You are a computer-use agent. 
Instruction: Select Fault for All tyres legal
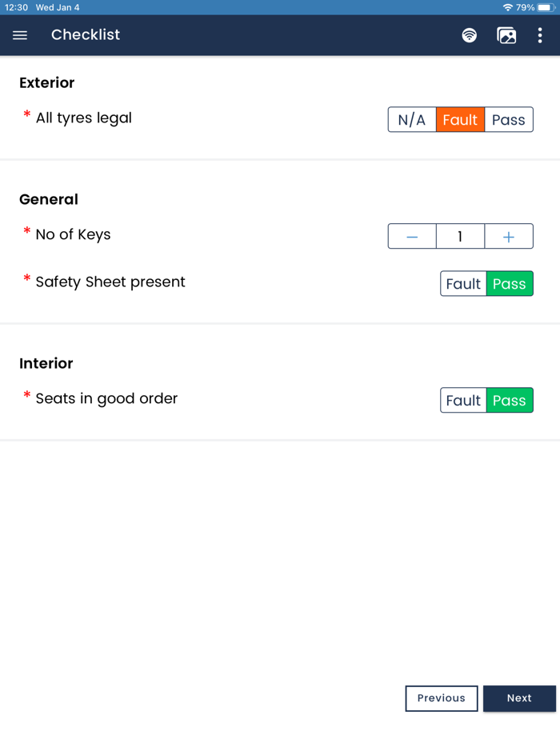coord(460,119)
